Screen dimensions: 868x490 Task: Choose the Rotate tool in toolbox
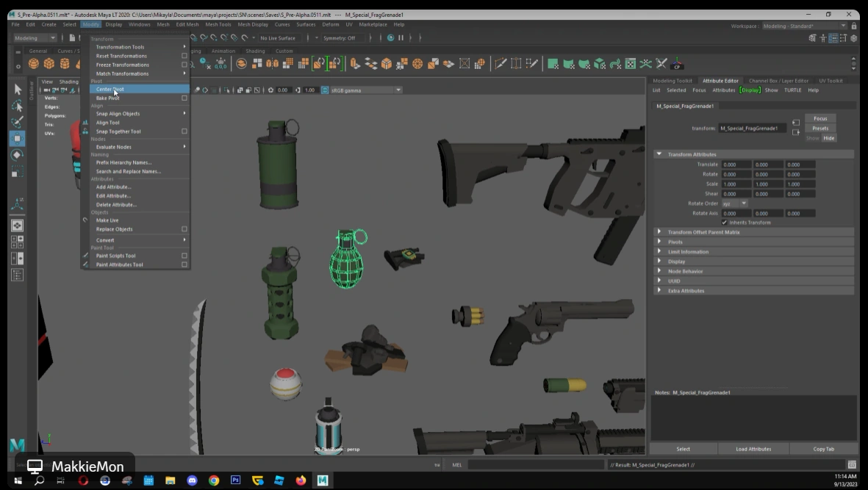point(18,155)
